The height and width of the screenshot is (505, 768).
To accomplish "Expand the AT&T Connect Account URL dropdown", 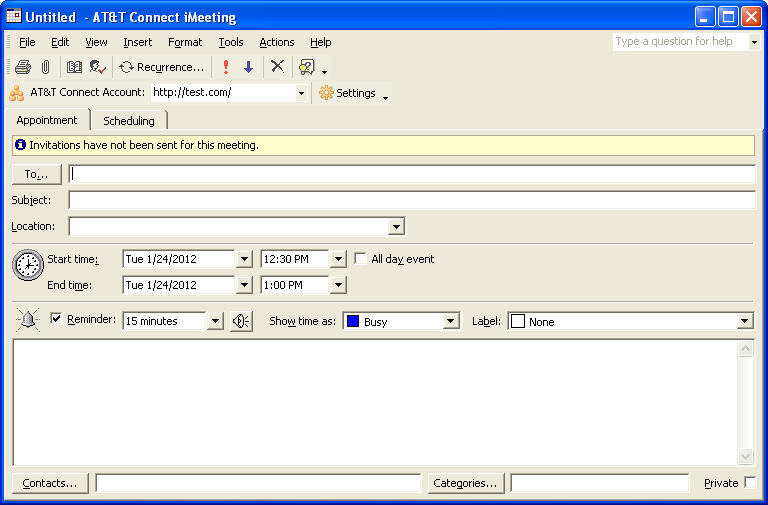I will (x=301, y=93).
